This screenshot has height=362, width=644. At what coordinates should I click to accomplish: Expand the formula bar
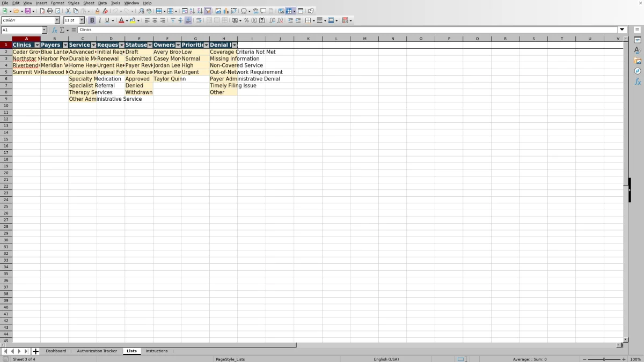pos(623,30)
